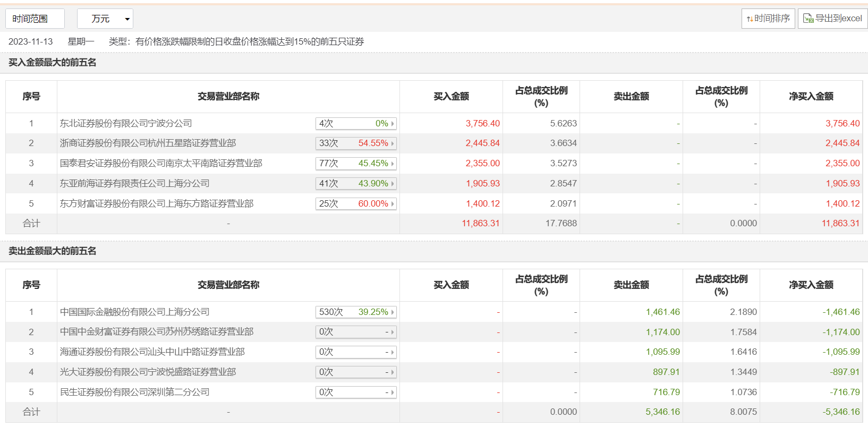Viewport: 868px width, 427px height.
Task: Open 民生证券深圳第二分公司 link
Action: [x=134, y=392]
